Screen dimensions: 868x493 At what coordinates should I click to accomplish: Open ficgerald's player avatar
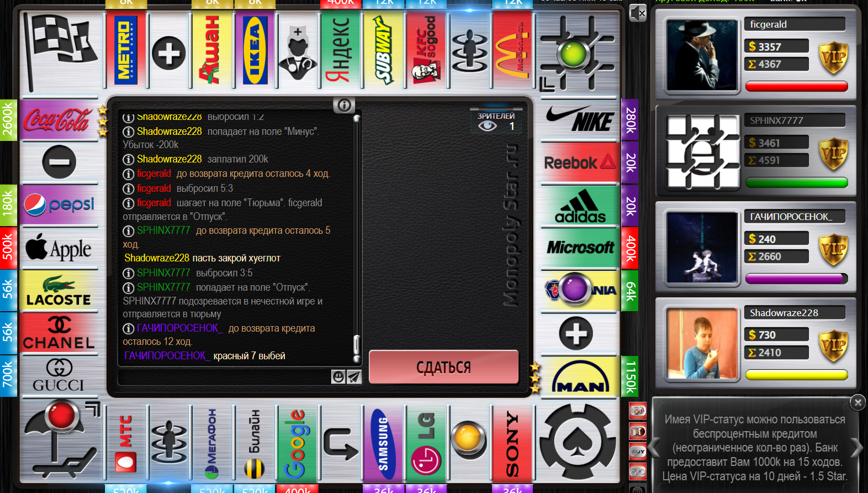click(702, 55)
